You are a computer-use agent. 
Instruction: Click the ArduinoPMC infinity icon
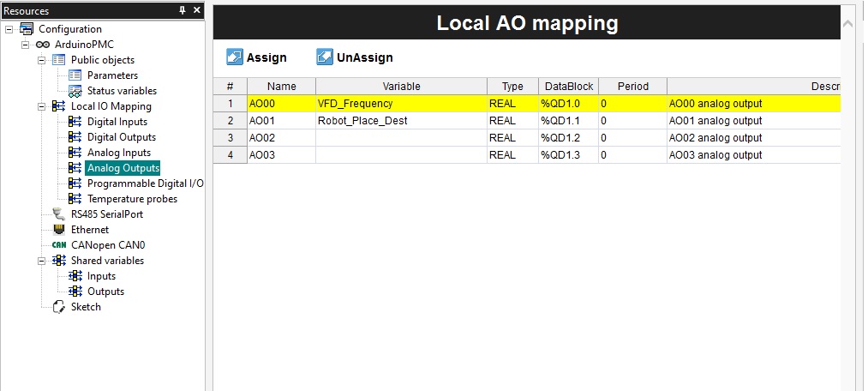tap(43, 45)
